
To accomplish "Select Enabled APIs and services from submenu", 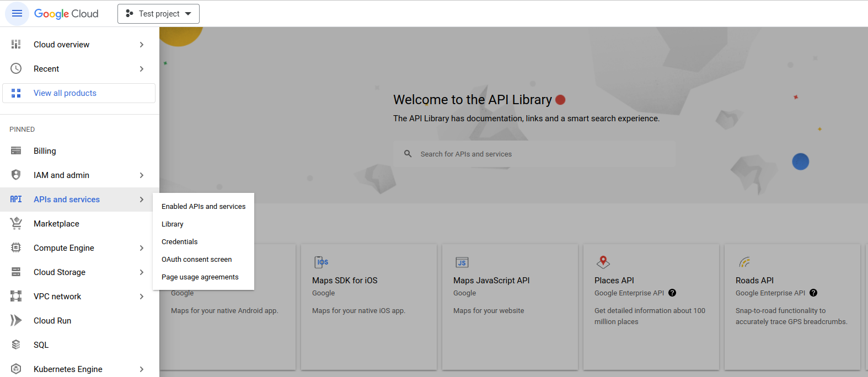I will point(203,206).
